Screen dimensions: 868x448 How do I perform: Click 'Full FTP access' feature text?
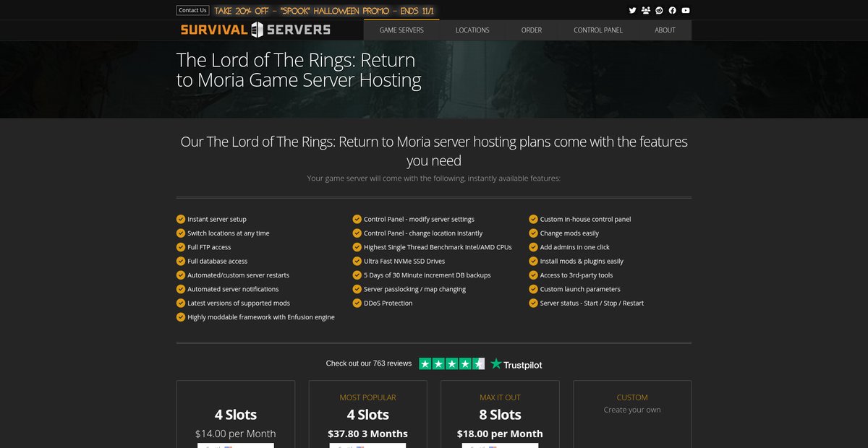tap(209, 247)
